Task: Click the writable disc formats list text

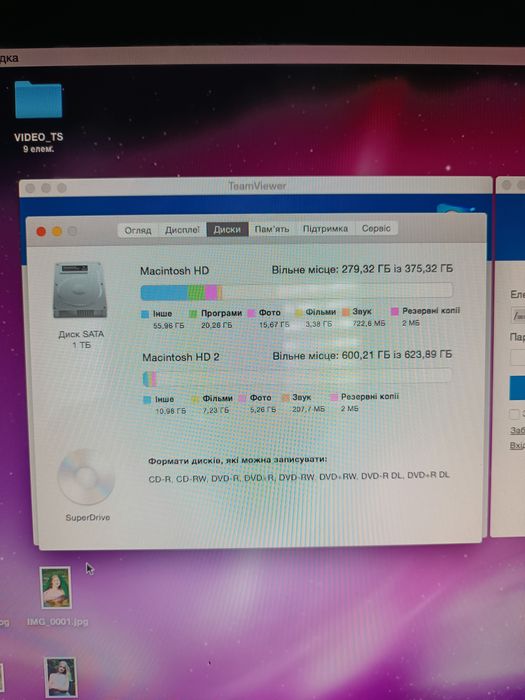Action: pos(299,477)
